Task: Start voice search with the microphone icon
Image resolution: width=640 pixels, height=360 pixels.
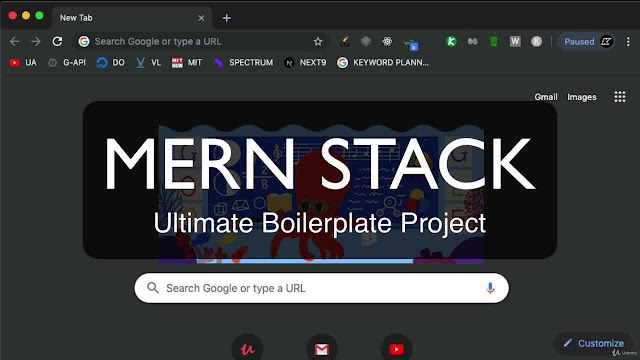Action: [x=490, y=288]
